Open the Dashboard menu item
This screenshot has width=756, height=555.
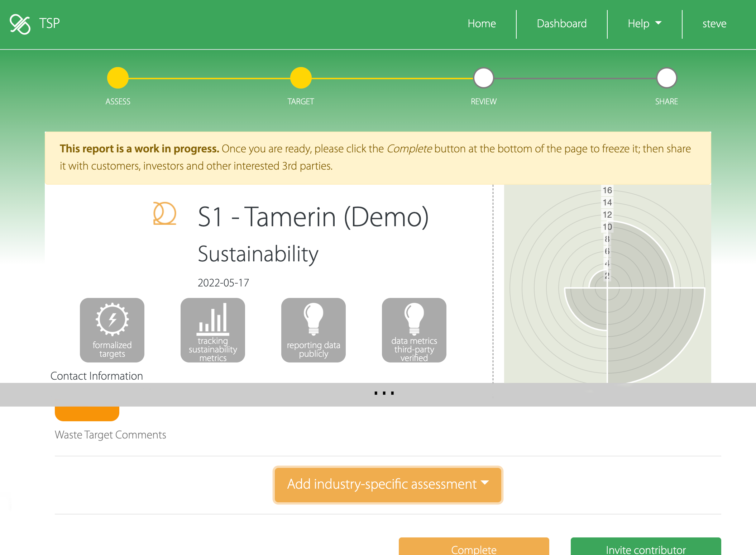(x=561, y=24)
